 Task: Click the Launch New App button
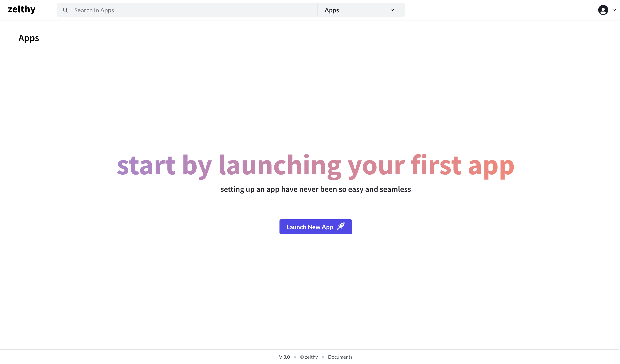click(315, 227)
